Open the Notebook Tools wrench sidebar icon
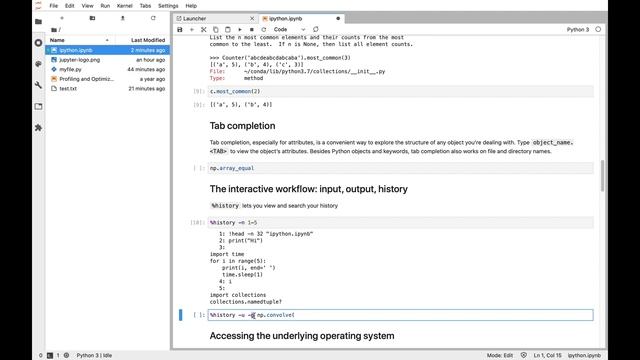640x360 pixels. pos(38,85)
